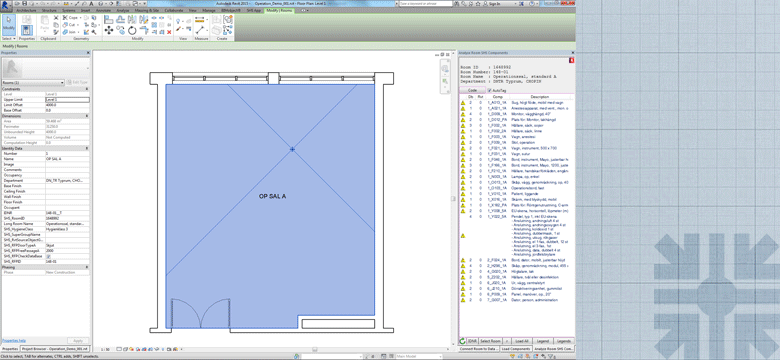The image size is (780, 360).
Task: Click the red Delete X icon
Action: coord(169,32)
